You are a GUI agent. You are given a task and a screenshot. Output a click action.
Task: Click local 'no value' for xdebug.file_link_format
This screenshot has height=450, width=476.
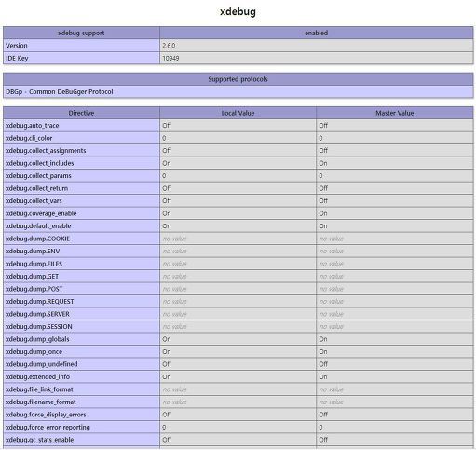pyautogui.click(x=174, y=389)
